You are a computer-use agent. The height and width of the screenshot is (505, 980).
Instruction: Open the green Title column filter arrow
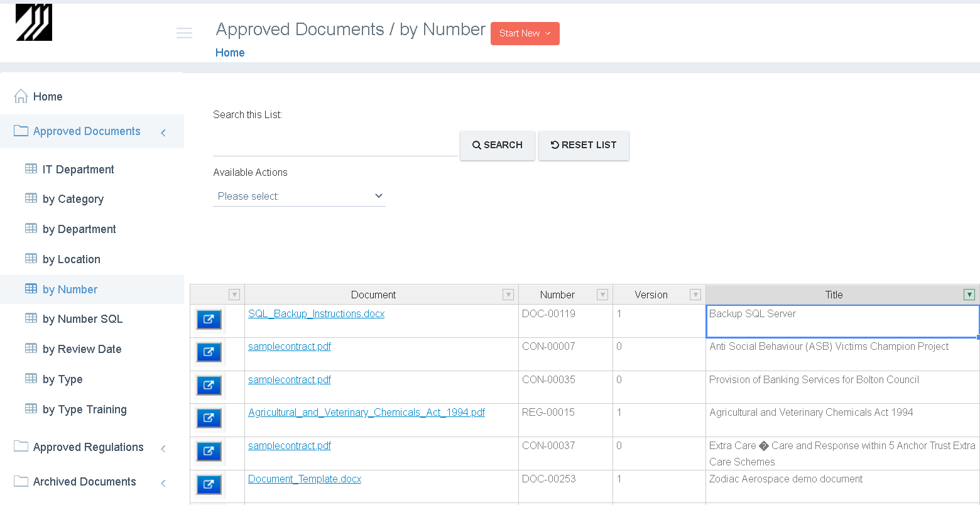[x=969, y=295]
